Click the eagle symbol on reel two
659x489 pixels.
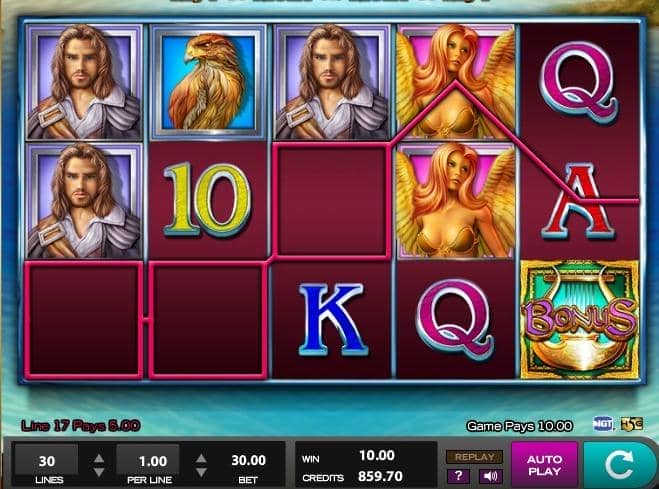coord(208,82)
